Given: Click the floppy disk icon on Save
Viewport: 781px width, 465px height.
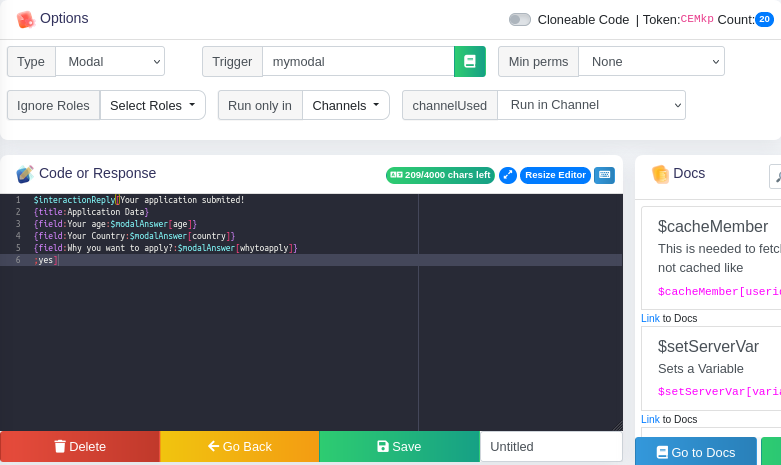Looking at the screenshot, I should (x=383, y=446).
